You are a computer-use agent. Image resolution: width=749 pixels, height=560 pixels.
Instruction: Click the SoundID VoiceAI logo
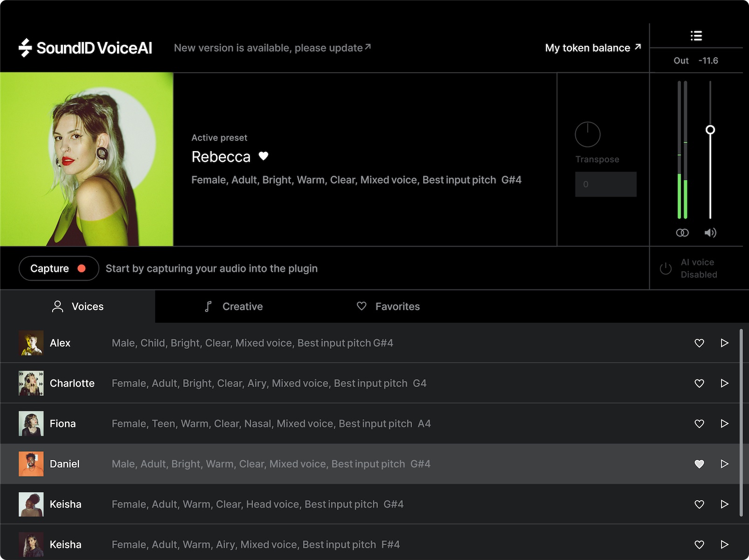[x=84, y=47]
